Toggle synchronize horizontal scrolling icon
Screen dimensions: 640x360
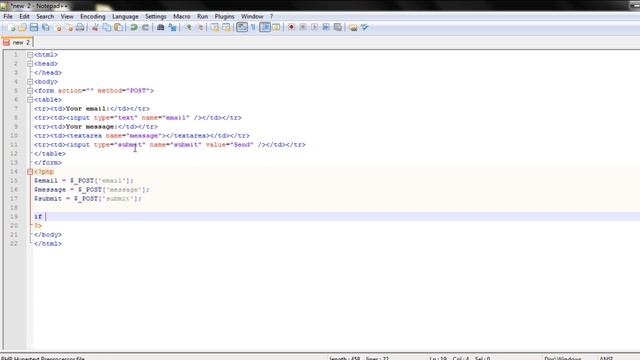click(x=226, y=27)
